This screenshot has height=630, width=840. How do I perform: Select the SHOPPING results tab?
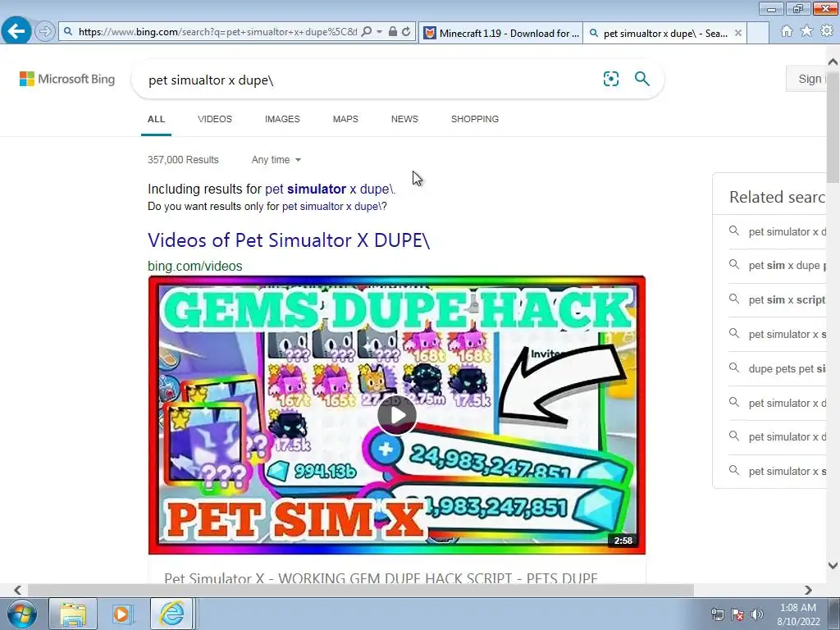tap(475, 119)
